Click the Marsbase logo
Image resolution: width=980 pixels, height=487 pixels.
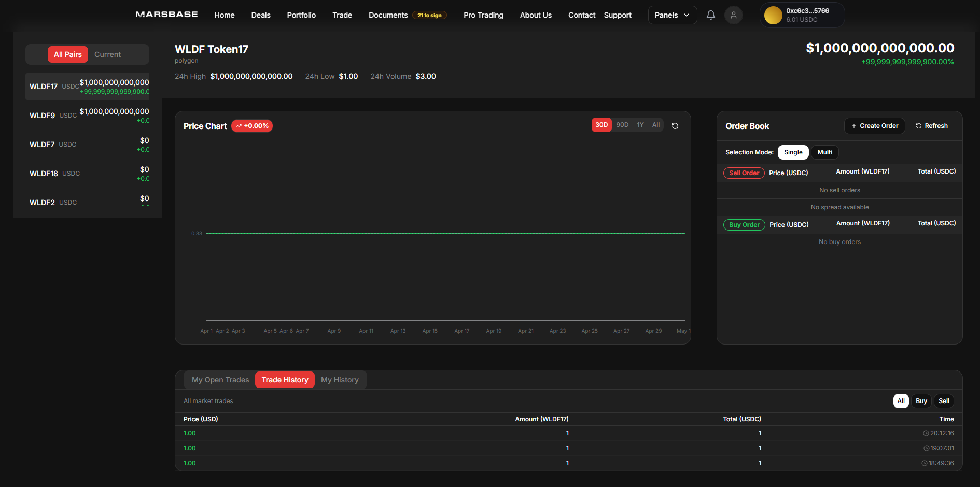click(x=166, y=15)
